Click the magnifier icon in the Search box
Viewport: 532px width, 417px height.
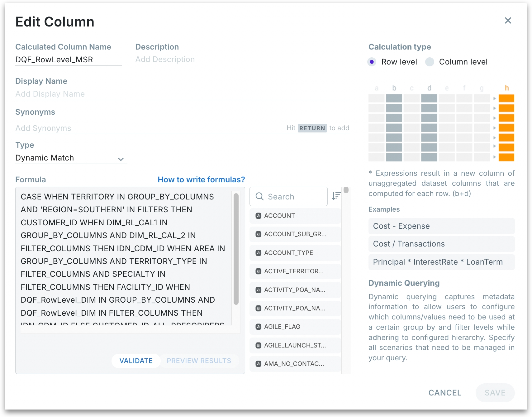point(259,196)
